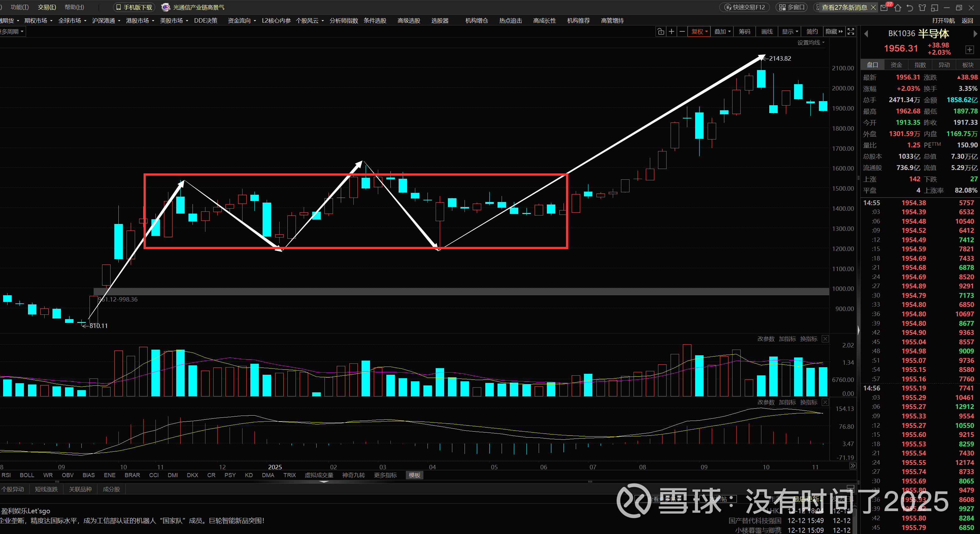Zoom out chart with minus icon

pos(682,31)
